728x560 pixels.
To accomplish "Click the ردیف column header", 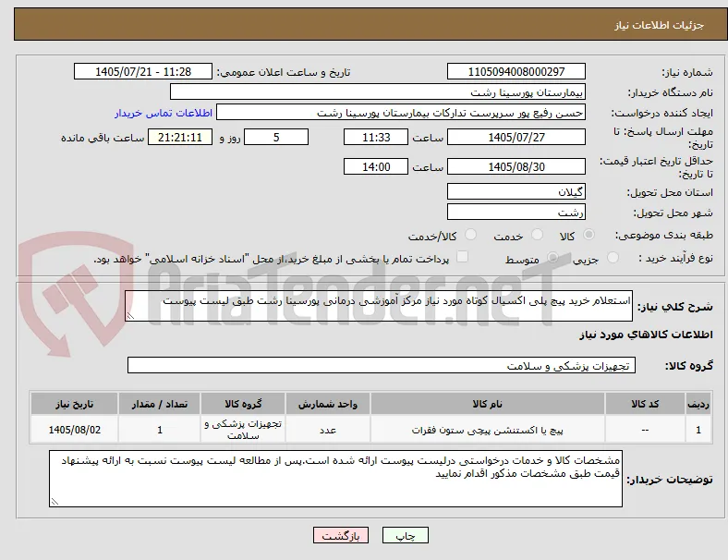I will 698,404.
